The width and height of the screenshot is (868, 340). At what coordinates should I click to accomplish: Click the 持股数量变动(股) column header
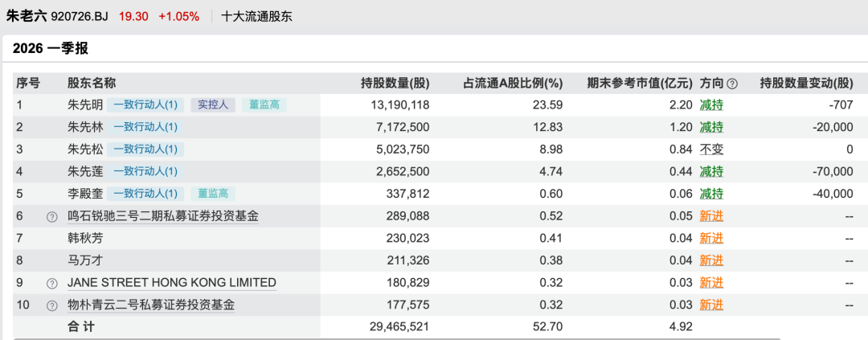point(806,84)
